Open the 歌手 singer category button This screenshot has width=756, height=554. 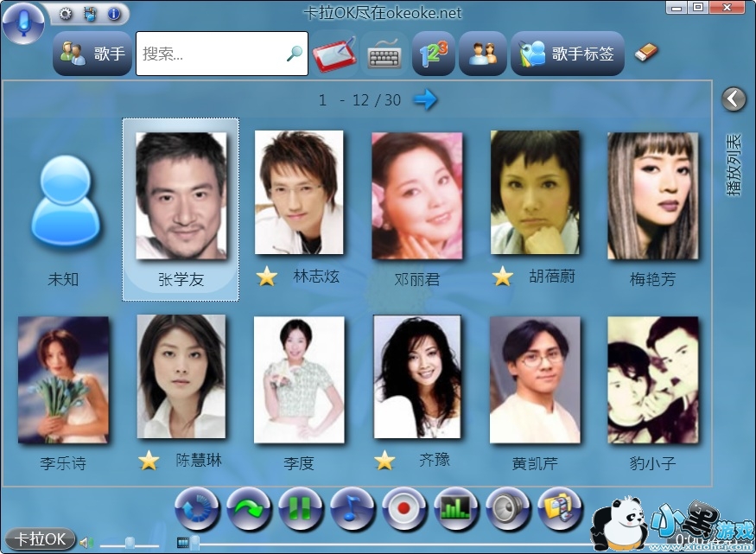(x=92, y=54)
